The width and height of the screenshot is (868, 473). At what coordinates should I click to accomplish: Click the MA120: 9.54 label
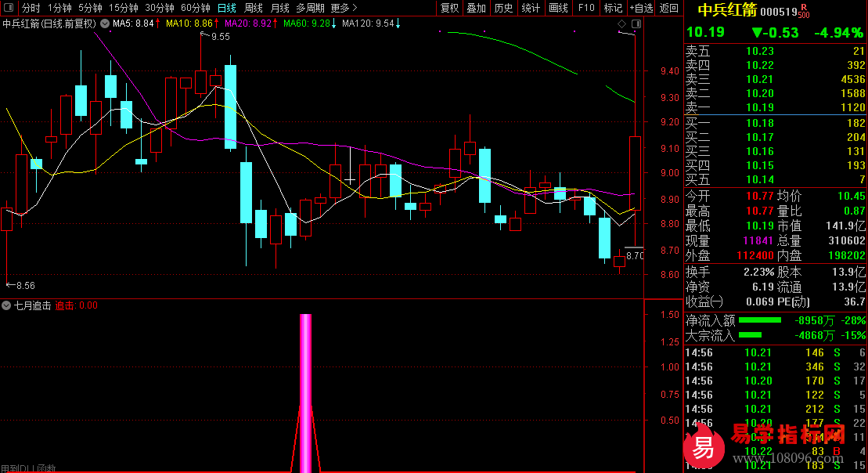click(x=368, y=23)
